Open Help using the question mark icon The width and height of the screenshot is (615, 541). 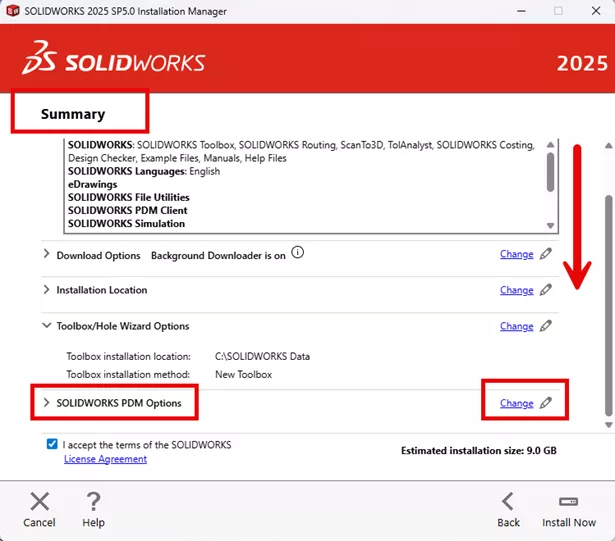pyautogui.click(x=93, y=501)
